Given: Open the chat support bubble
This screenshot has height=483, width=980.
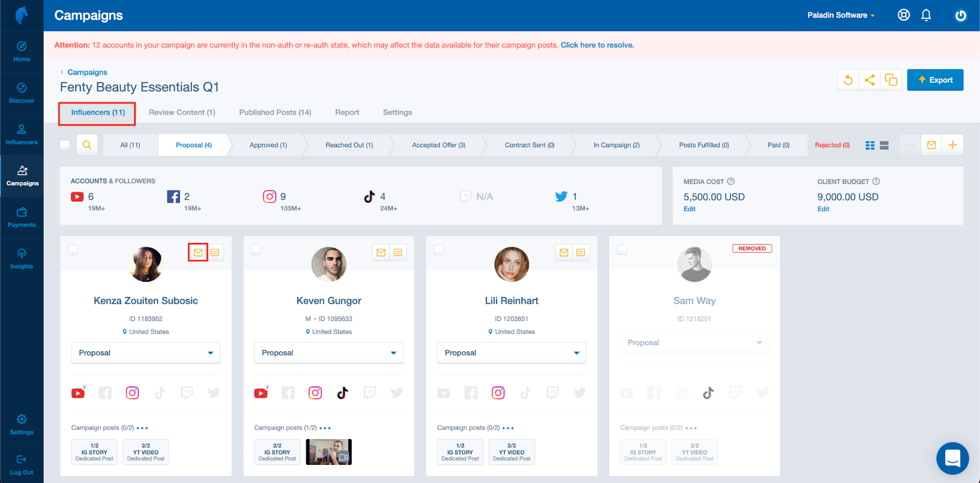Looking at the screenshot, I should [x=953, y=459].
